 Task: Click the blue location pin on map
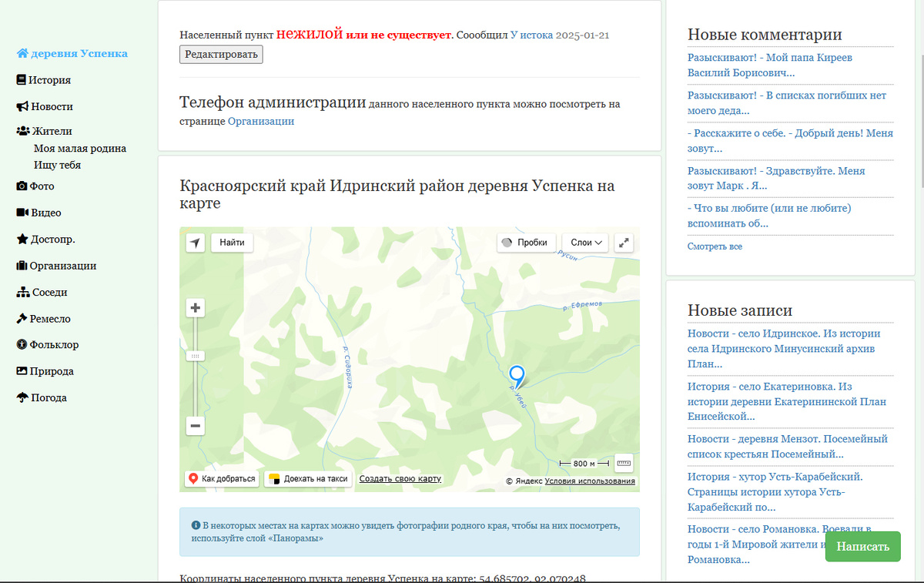(517, 376)
